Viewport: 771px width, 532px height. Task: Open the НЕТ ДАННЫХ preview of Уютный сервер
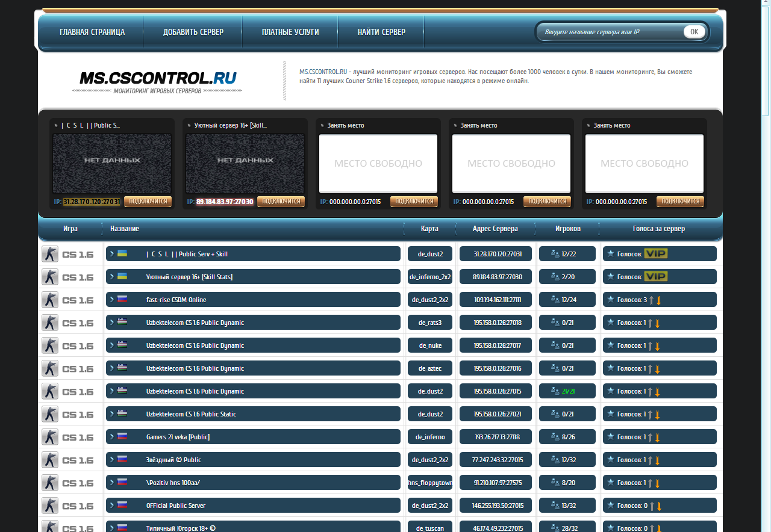pyautogui.click(x=245, y=162)
